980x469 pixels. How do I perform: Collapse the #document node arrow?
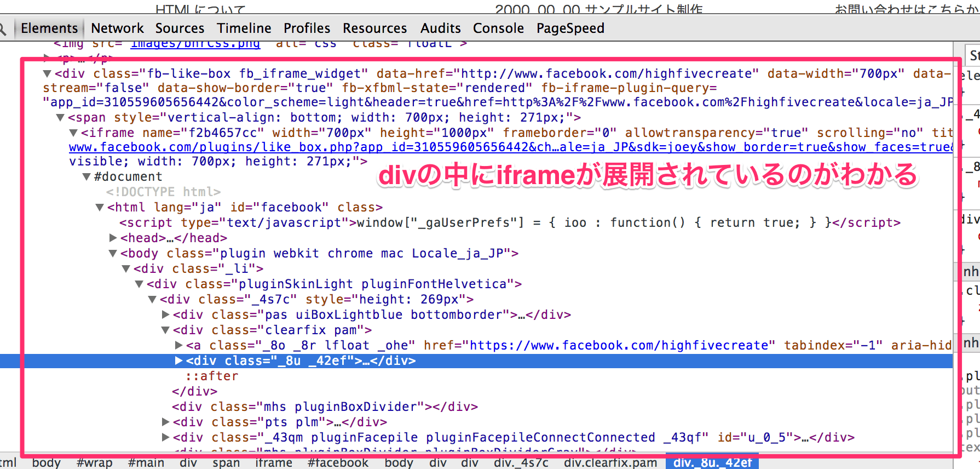[87, 176]
